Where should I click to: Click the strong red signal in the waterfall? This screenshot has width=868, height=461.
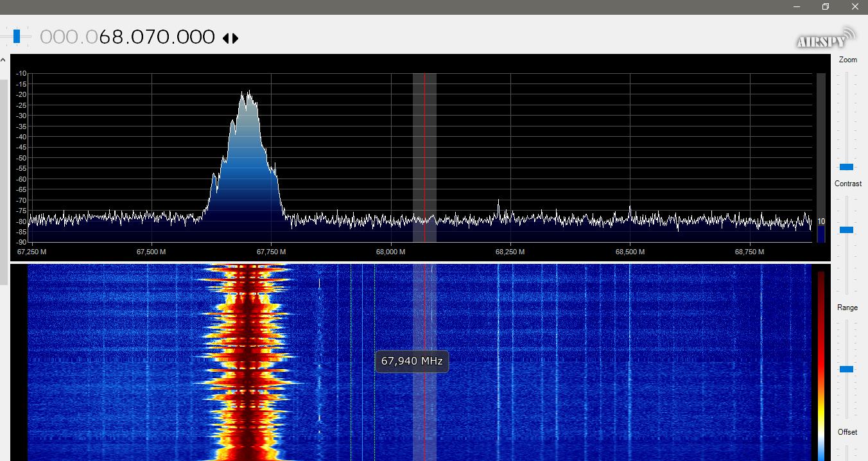tap(247, 363)
